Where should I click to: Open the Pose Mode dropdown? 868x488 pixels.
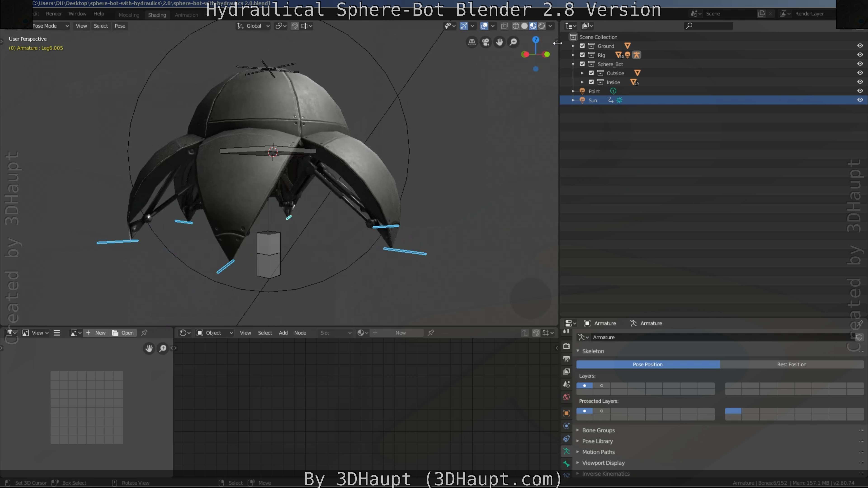(x=51, y=26)
